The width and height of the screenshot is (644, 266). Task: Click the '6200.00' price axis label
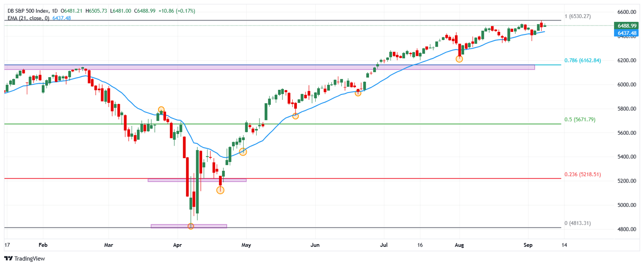626,60
